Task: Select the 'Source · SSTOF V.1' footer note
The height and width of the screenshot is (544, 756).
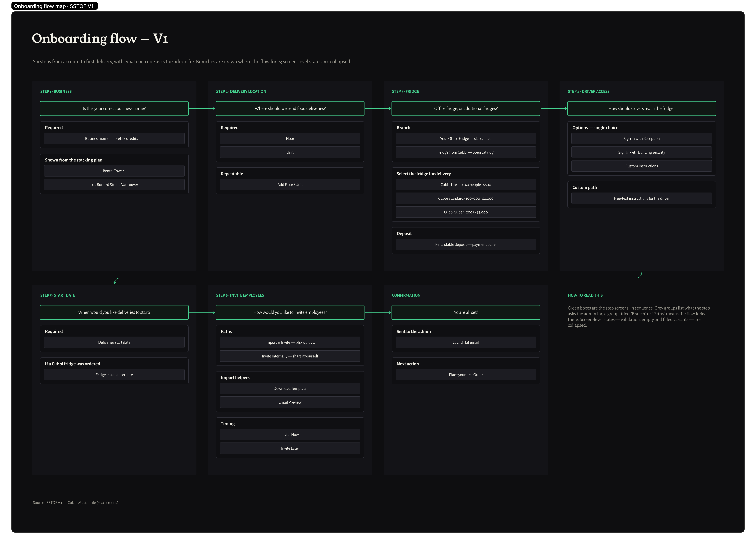Action: (75, 503)
